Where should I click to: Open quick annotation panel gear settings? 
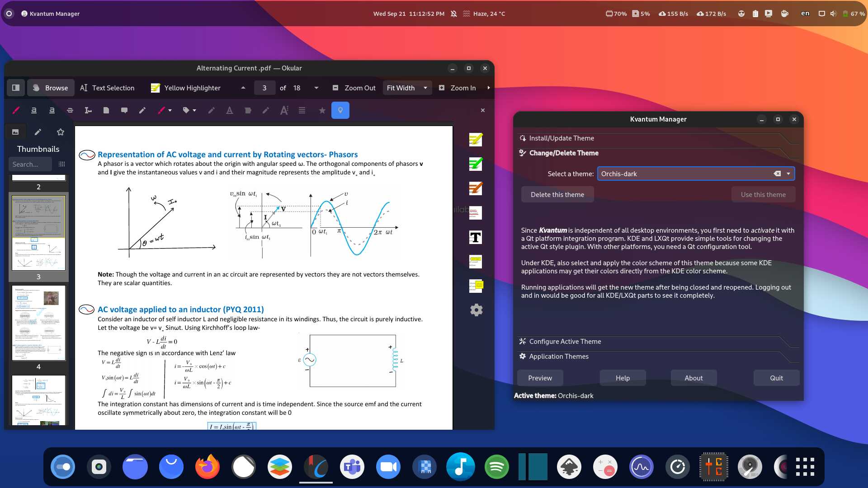pyautogui.click(x=476, y=310)
